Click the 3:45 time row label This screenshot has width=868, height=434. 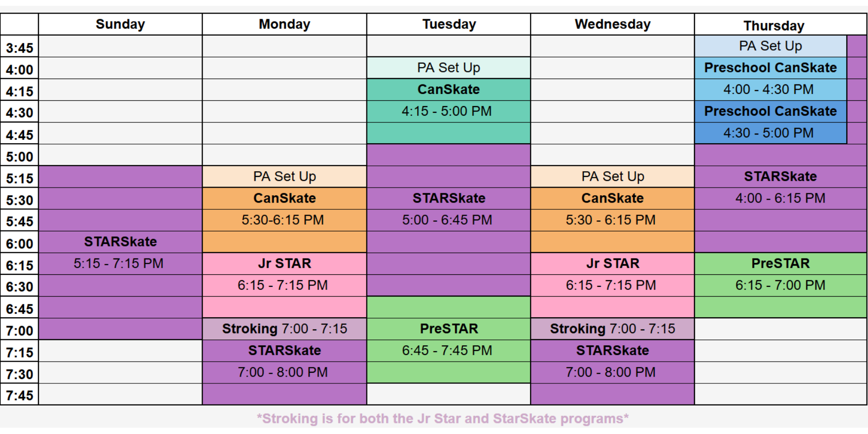(19, 46)
